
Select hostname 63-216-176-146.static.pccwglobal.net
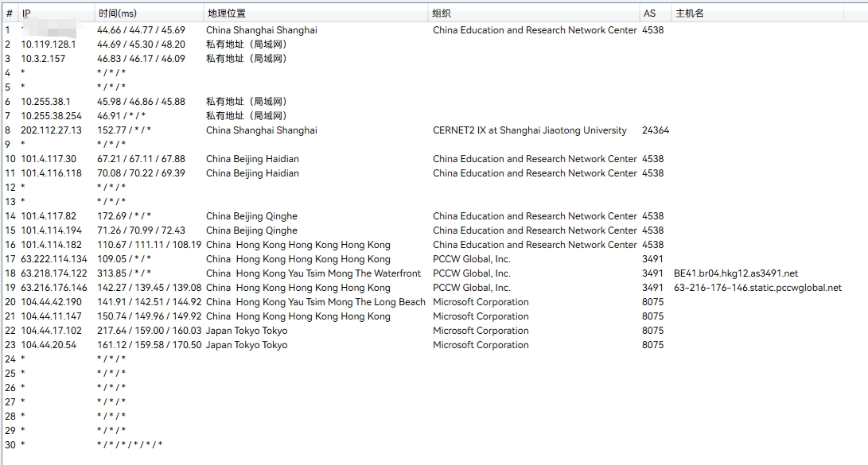757,288
